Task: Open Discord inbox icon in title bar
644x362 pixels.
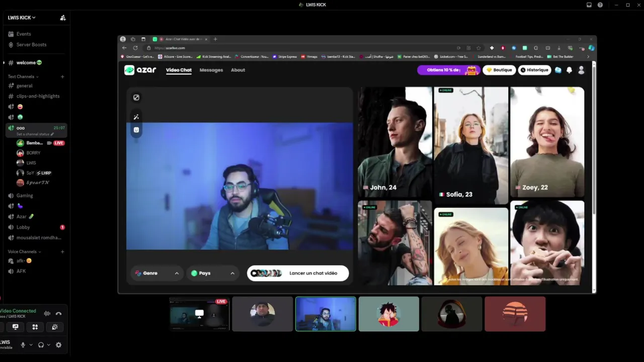Action: [x=589, y=5]
